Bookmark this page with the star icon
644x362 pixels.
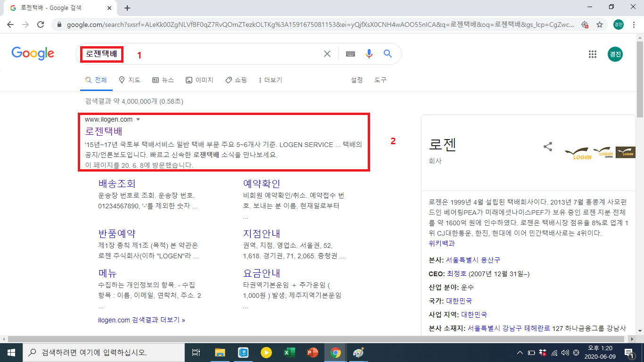tap(600, 25)
